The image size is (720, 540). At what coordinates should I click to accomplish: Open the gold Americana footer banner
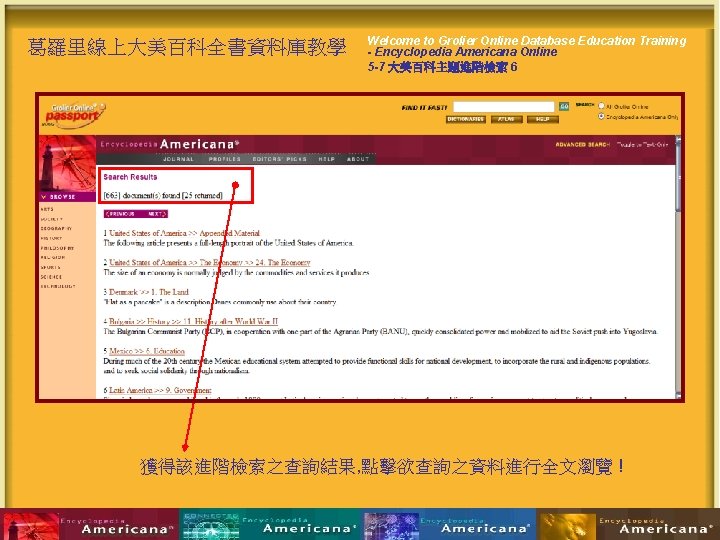(x=628, y=524)
